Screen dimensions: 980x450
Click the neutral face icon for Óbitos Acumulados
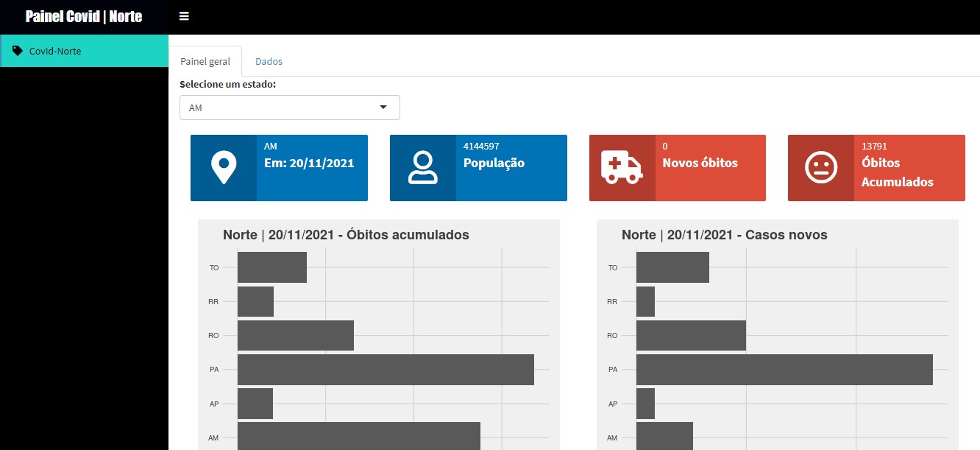pos(820,168)
